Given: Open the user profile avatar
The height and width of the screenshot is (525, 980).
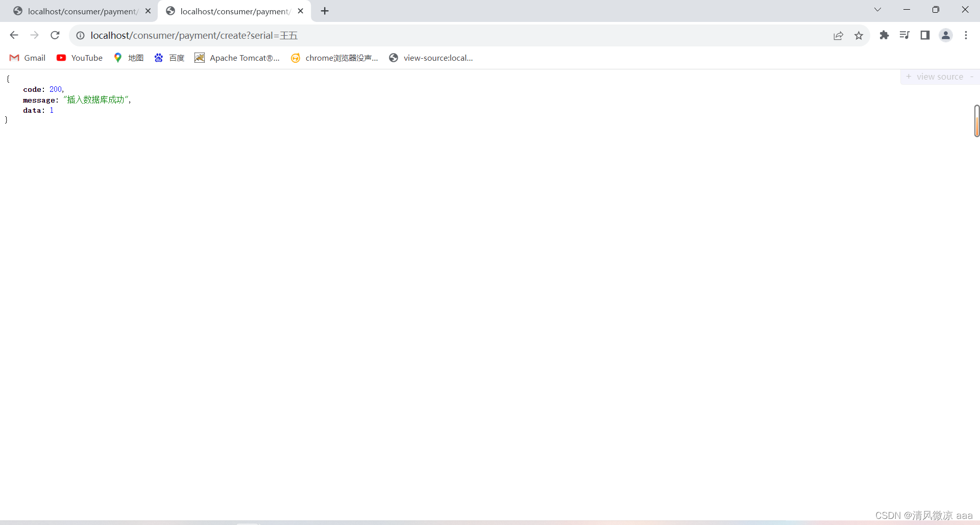Looking at the screenshot, I should 946,35.
